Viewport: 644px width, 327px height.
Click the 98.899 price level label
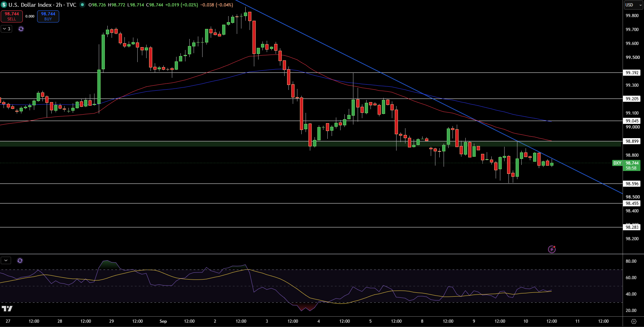click(632, 141)
